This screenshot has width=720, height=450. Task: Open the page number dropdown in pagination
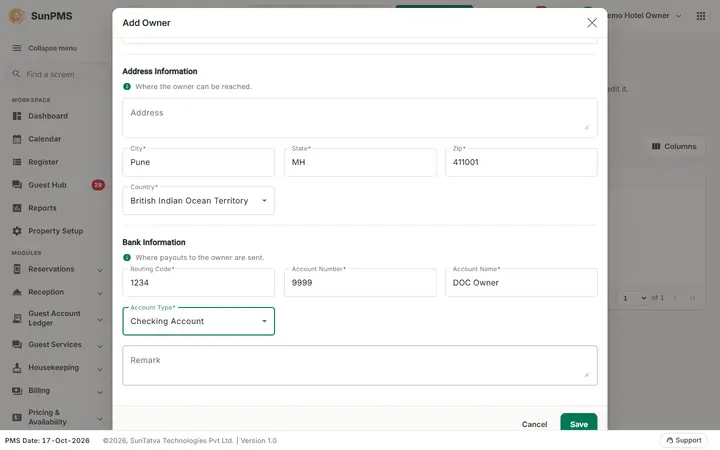point(634,298)
